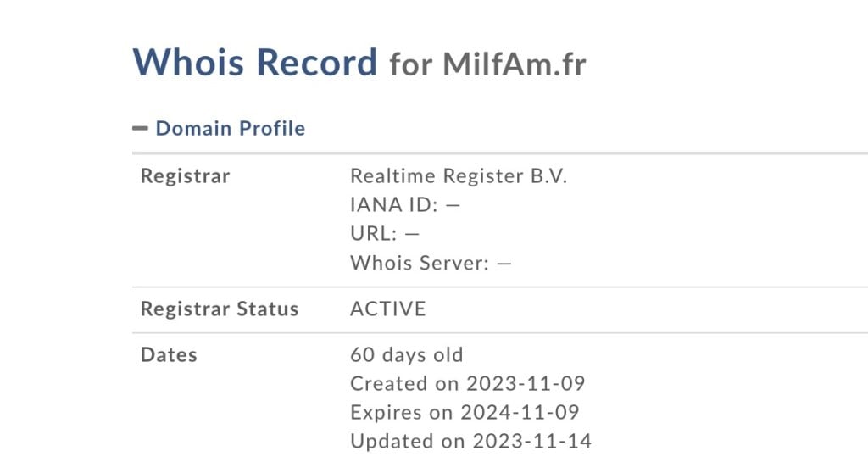Select the 'Expires on 2024-11-09' line
Viewport: 868px width, 462px height.
(465, 412)
